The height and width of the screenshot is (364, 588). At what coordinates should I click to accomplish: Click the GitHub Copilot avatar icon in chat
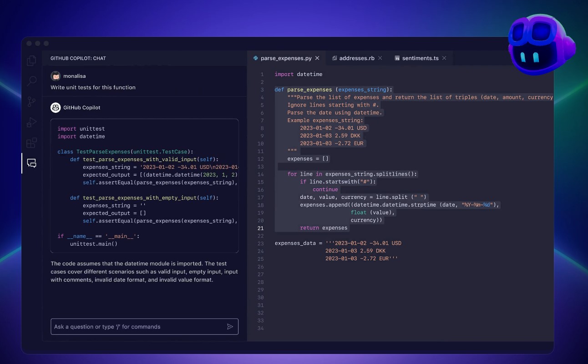tap(56, 108)
